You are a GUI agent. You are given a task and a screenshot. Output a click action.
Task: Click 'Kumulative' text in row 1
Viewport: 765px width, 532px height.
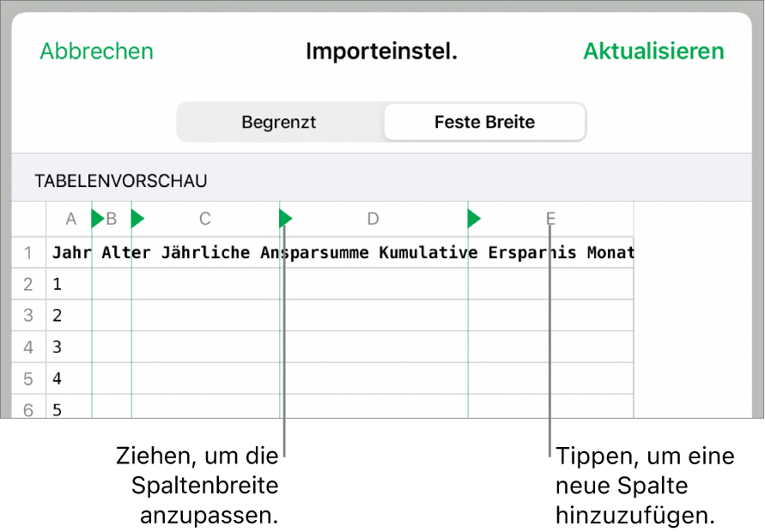tap(428, 252)
